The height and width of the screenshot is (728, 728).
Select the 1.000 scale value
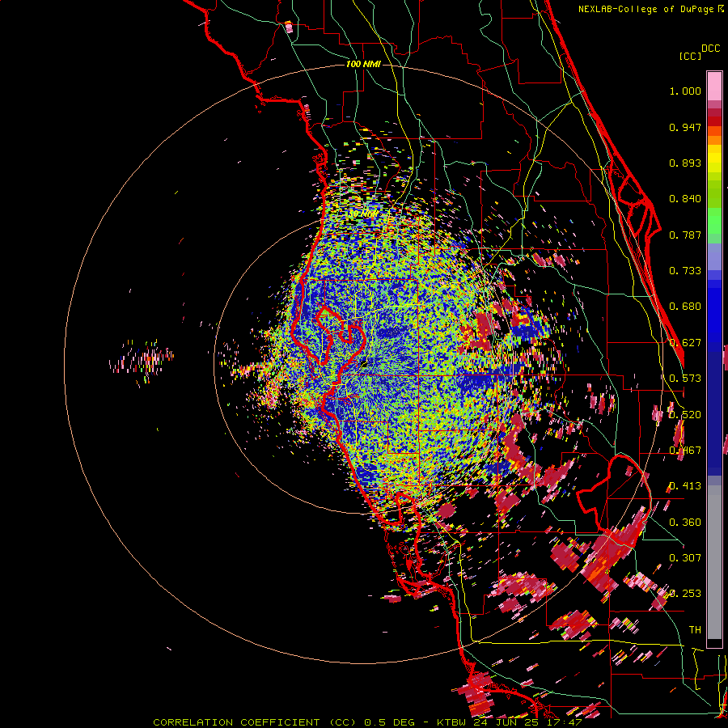click(685, 91)
